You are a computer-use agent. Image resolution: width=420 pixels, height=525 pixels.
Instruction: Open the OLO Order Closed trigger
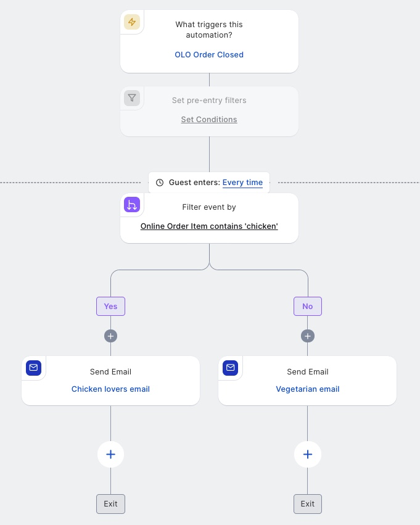tap(209, 54)
